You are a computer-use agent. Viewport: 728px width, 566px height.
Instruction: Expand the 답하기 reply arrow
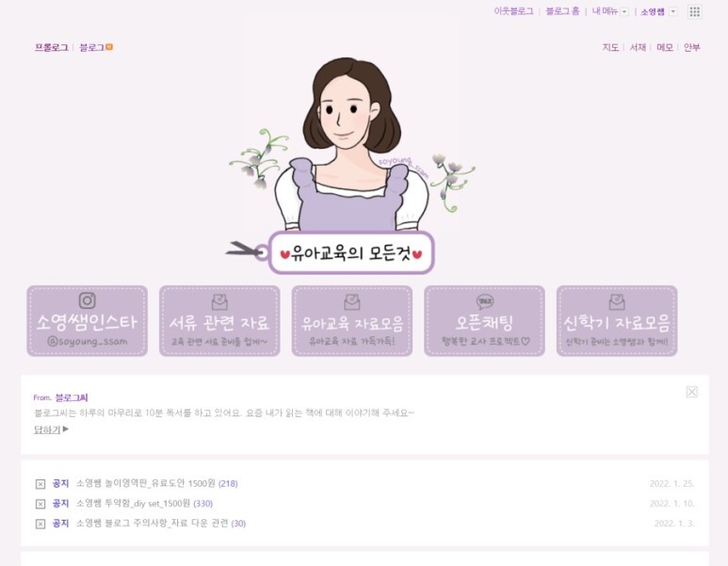pos(66,429)
